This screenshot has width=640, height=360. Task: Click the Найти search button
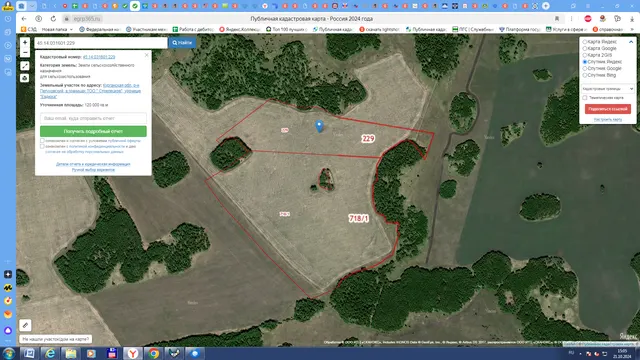pyautogui.click(x=182, y=42)
